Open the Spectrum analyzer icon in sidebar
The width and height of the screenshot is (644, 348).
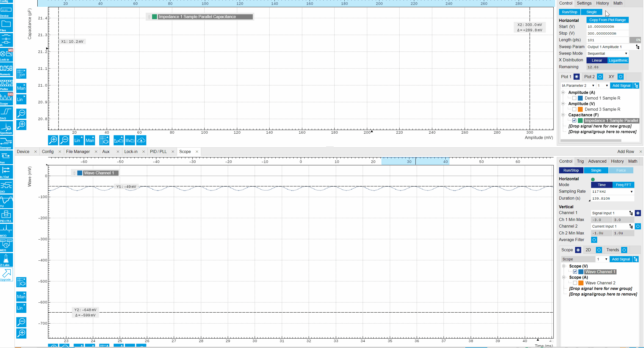pos(6,127)
